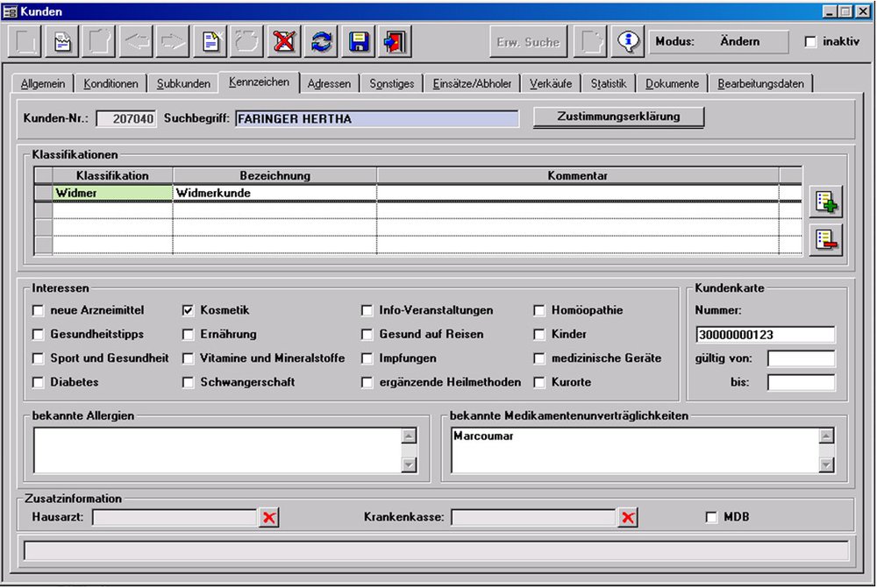This screenshot has height=588, width=877.
Task: Click the refresh arrows icon in toolbar
Action: [x=321, y=42]
